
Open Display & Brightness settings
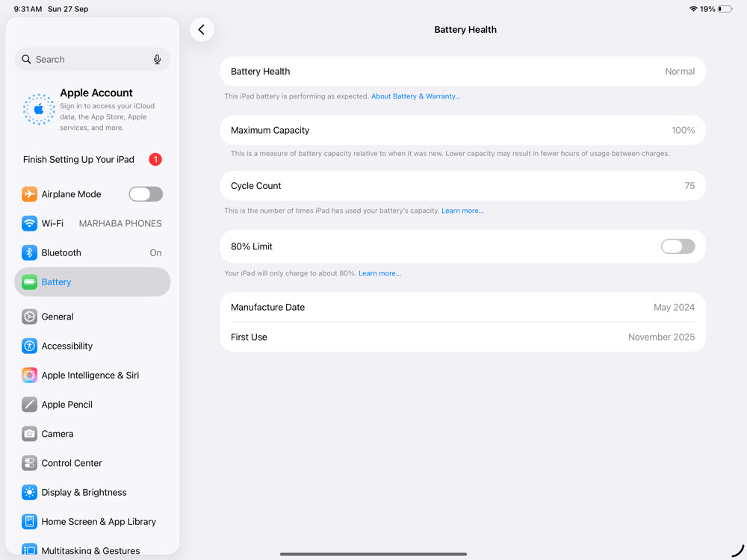click(x=93, y=492)
